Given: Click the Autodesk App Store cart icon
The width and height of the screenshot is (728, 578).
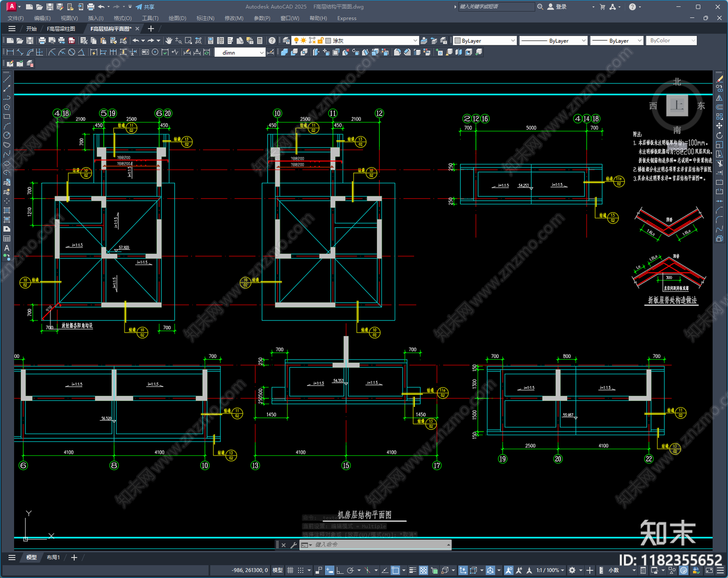Looking at the screenshot, I should [x=602, y=7].
